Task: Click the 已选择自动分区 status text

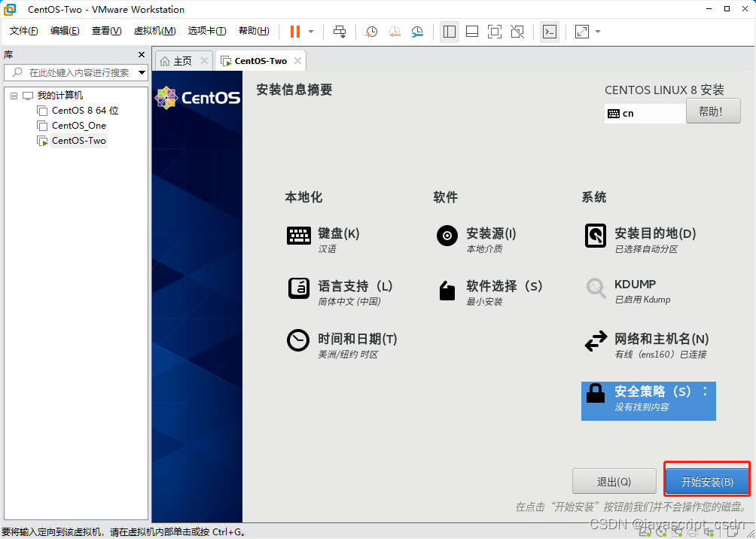Action: point(646,249)
